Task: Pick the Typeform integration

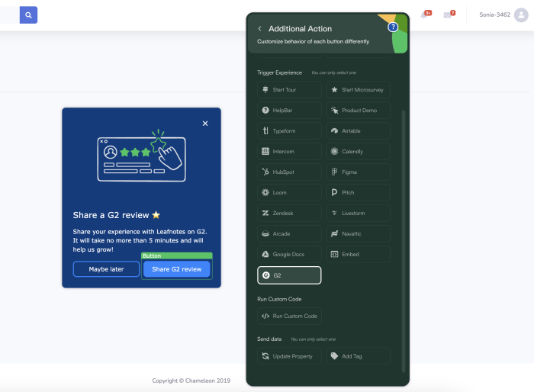Action: coord(289,130)
